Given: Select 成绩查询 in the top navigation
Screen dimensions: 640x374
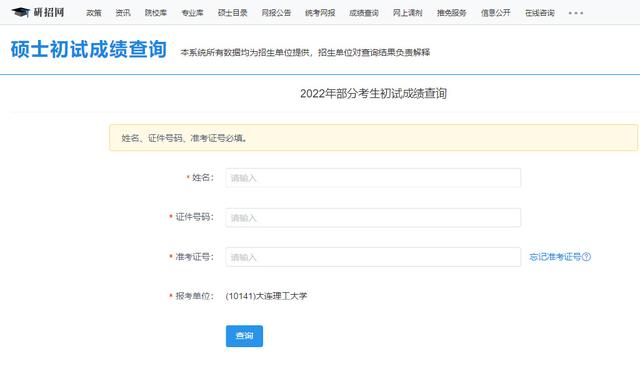Looking at the screenshot, I should [x=364, y=13].
